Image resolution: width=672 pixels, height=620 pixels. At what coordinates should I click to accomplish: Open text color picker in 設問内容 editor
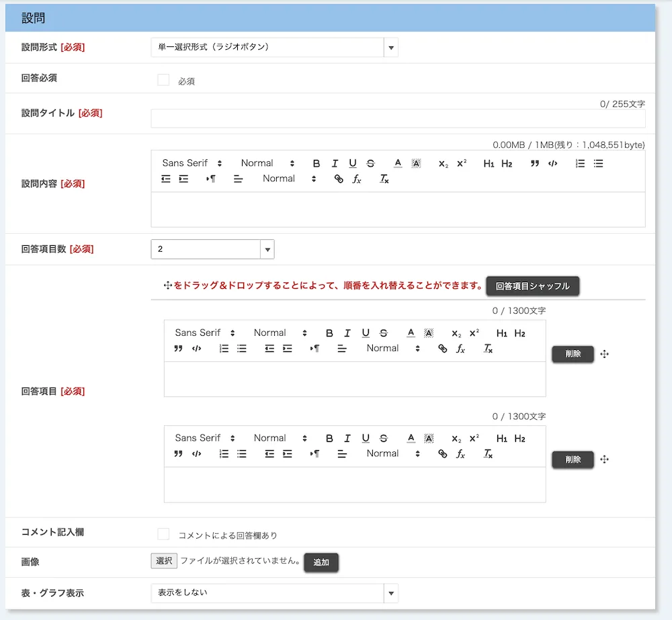(397, 163)
